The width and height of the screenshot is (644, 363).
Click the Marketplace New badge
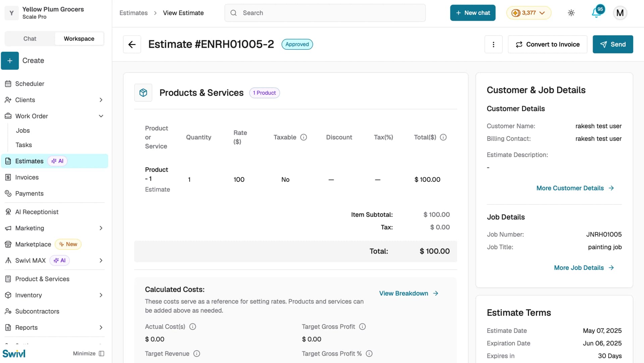[68, 244]
